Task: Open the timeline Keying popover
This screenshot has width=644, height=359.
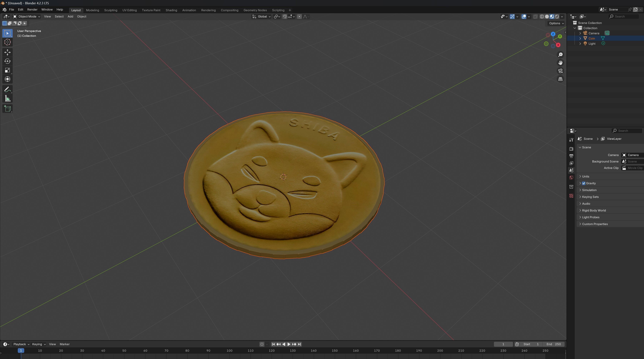Action: (39, 344)
